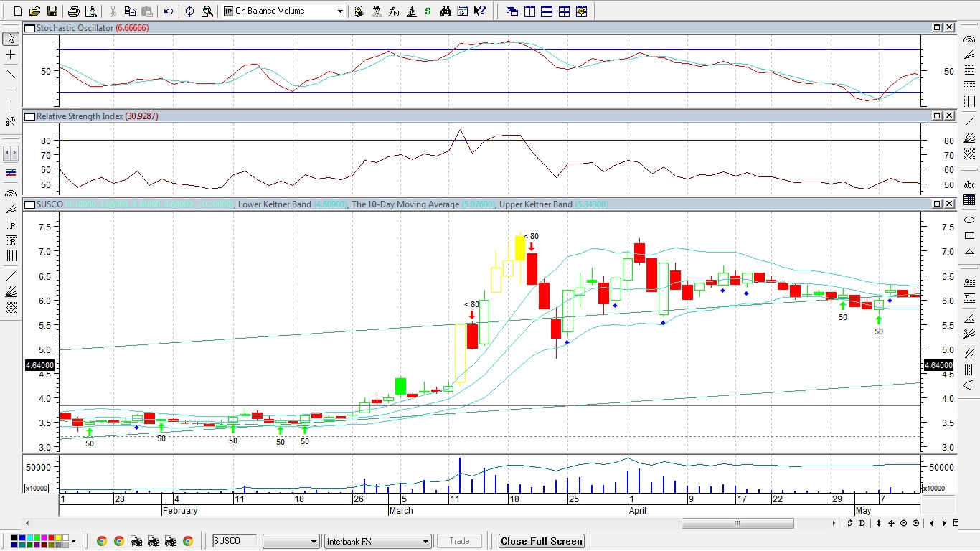
Task: Step chart right with black triangle
Action: click(x=944, y=523)
